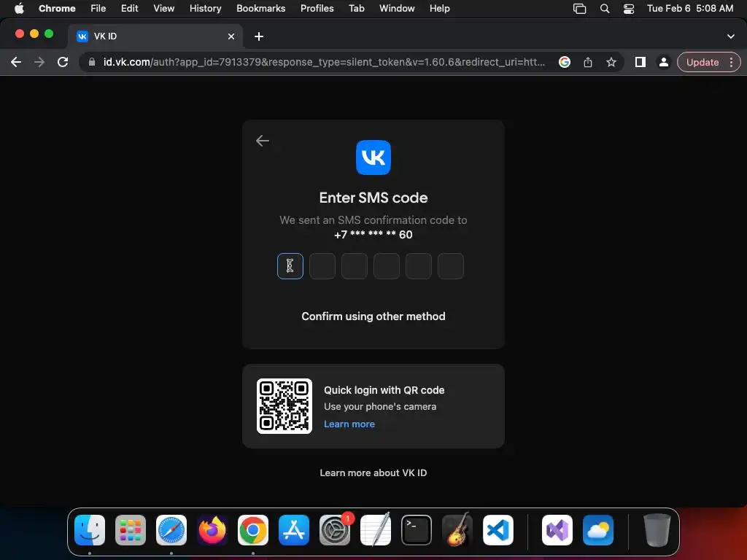Open the Apple menu
The image size is (747, 560).
pos(19,8)
